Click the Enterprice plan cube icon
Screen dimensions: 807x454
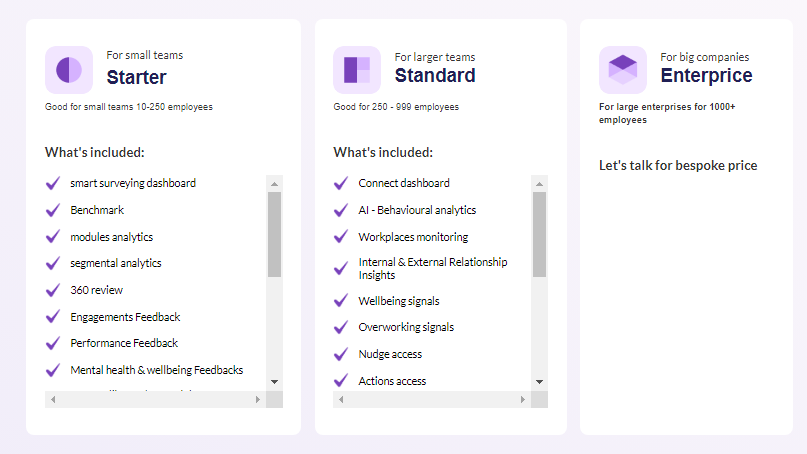point(623,70)
